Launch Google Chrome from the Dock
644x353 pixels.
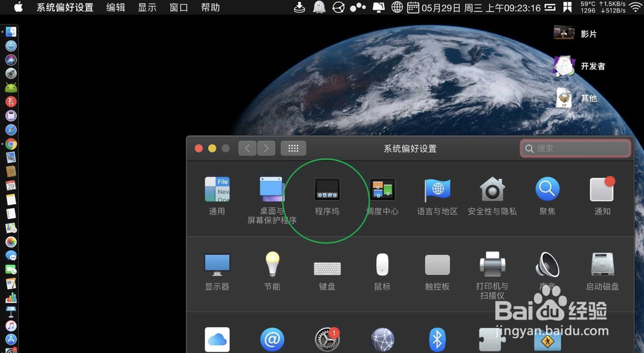11,144
